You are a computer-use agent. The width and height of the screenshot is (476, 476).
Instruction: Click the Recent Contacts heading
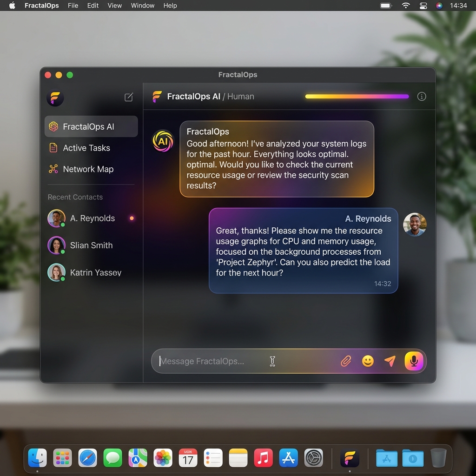[x=75, y=197]
